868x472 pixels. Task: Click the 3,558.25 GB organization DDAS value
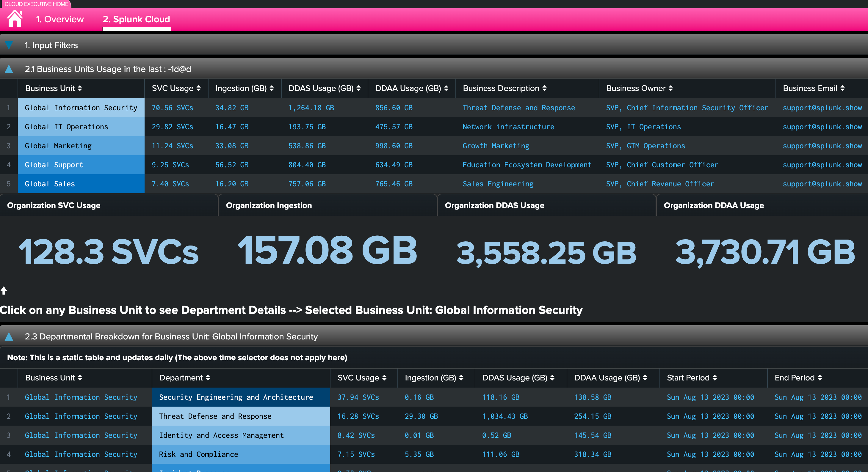coord(546,253)
